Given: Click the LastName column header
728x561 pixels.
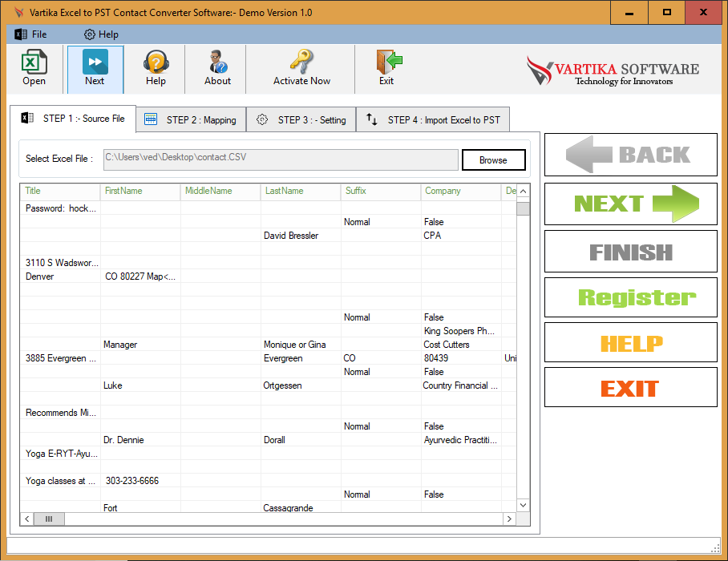Looking at the screenshot, I should (301, 192).
